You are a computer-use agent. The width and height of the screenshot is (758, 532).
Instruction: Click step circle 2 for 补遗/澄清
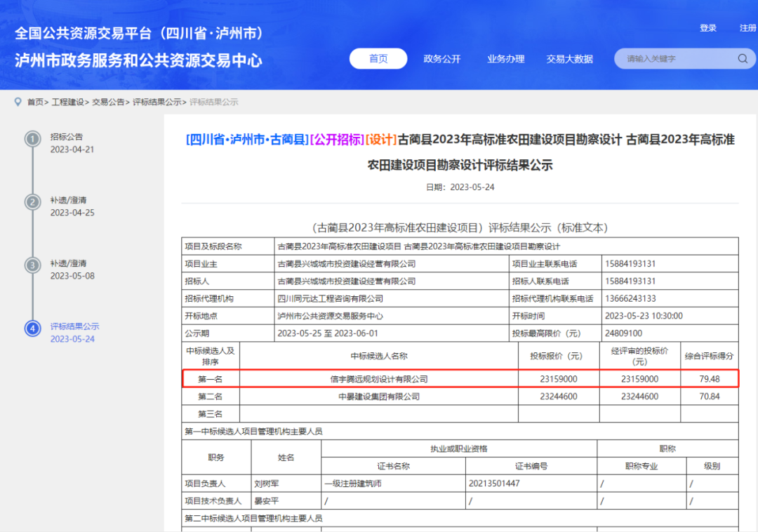point(33,202)
